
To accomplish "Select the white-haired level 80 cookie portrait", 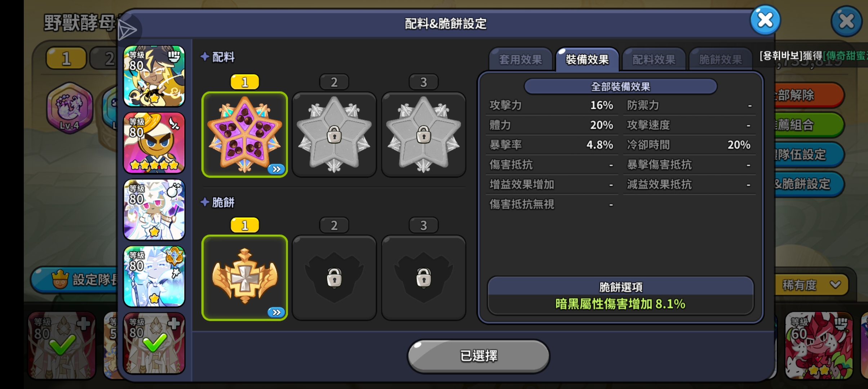I will point(154,210).
